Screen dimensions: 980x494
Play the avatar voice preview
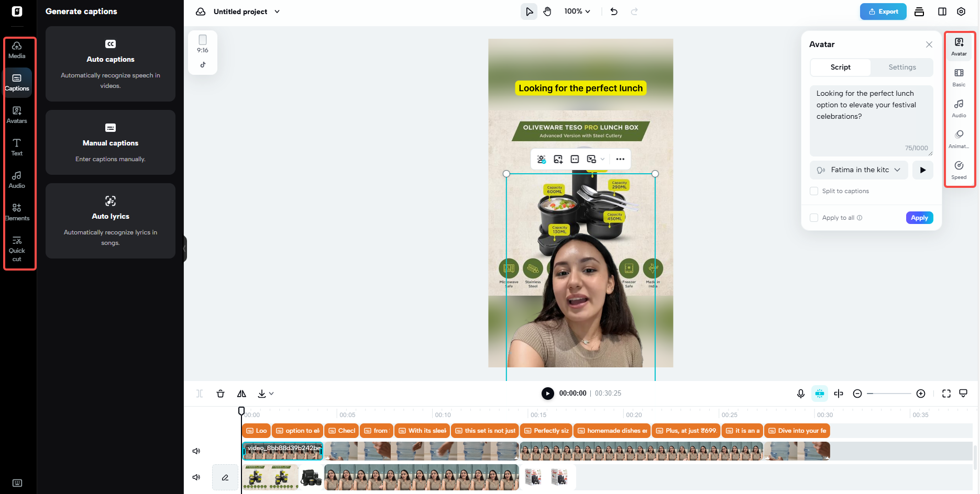pos(922,170)
